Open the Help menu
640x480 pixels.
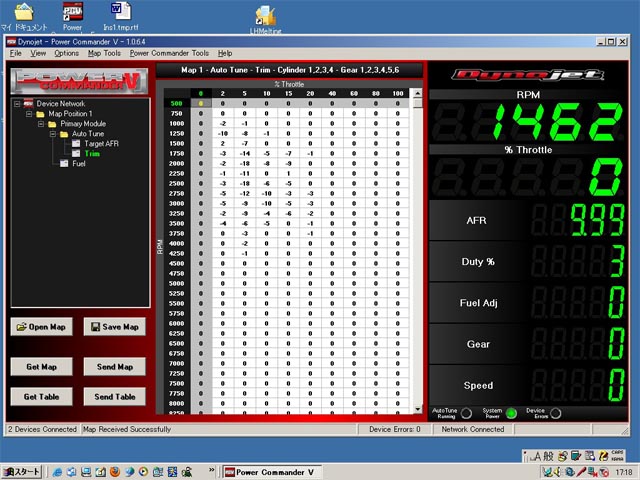click(x=225, y=53)
